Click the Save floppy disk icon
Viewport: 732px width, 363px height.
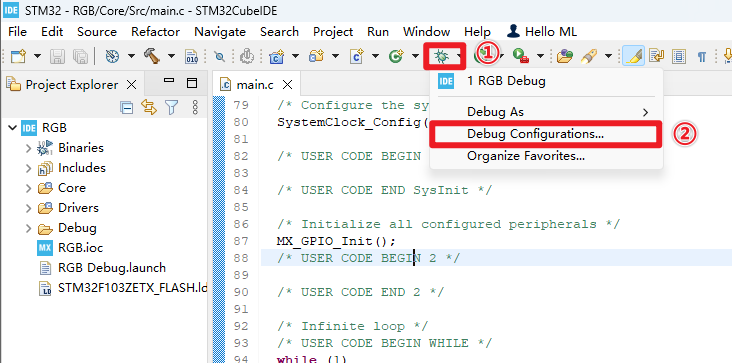(x=58, y=56)
